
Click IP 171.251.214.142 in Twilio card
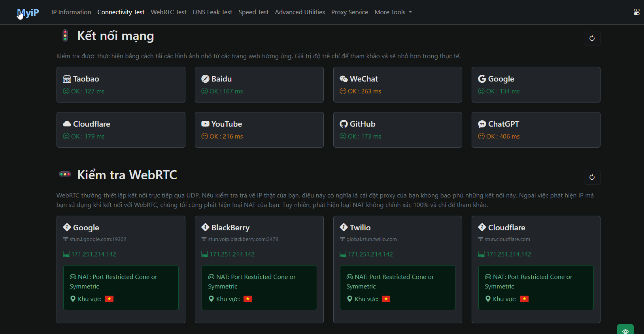click(x=370, y=254)
